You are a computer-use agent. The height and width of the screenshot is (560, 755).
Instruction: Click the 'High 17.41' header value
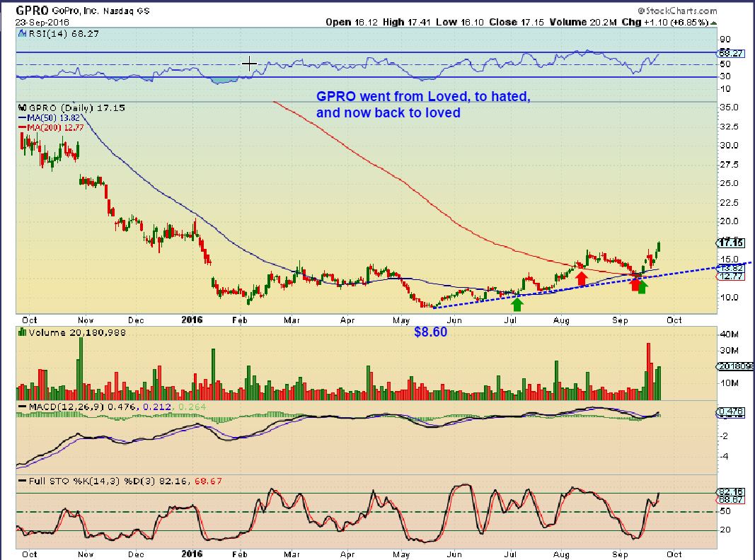click(407, 22)
